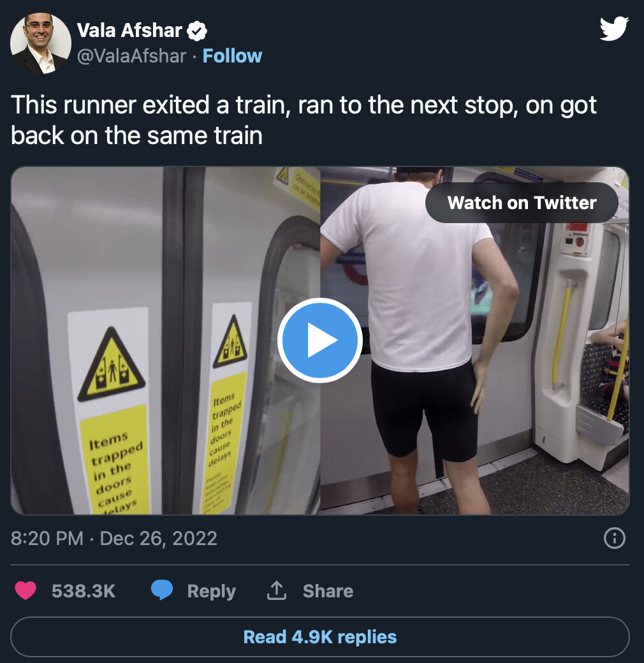Click the tweet text about the runner
Viewport: 644px width, 663px height.
(304, 120)
